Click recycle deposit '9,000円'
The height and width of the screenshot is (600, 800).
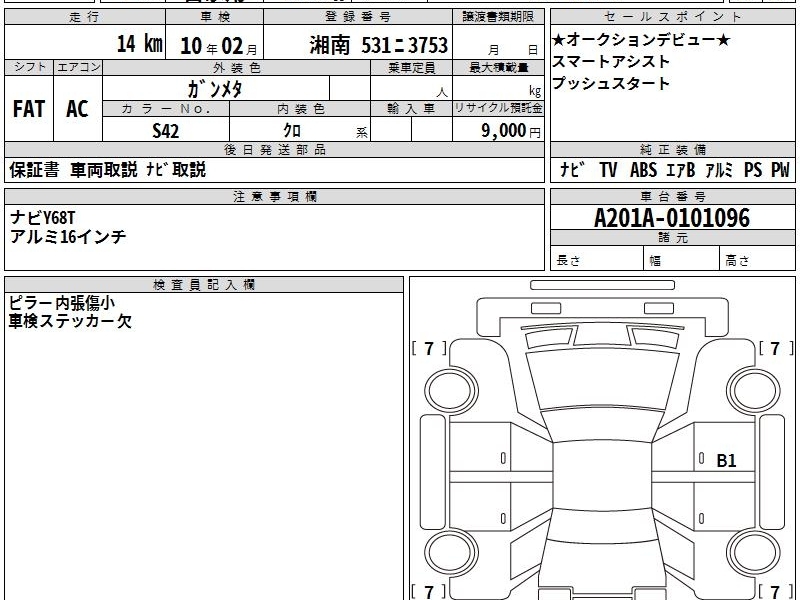pyautogui.click(x=511, y=131)
